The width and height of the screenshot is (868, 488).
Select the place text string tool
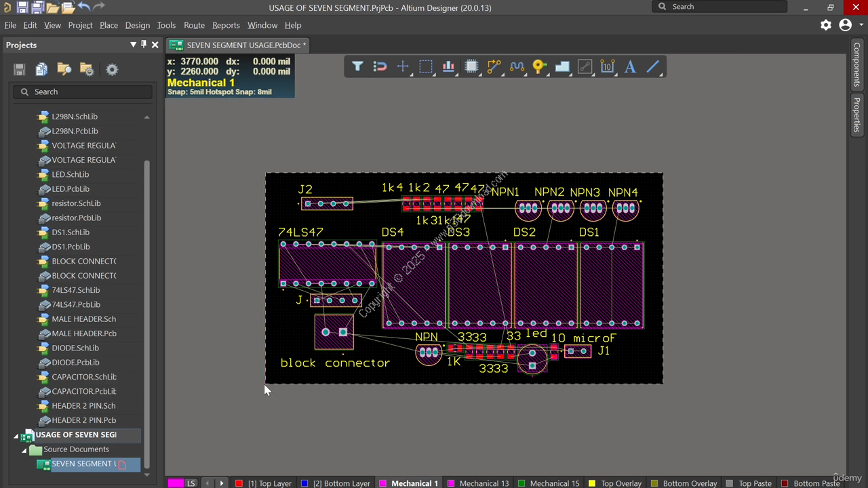pyautogui.click(x=630, y=66)
